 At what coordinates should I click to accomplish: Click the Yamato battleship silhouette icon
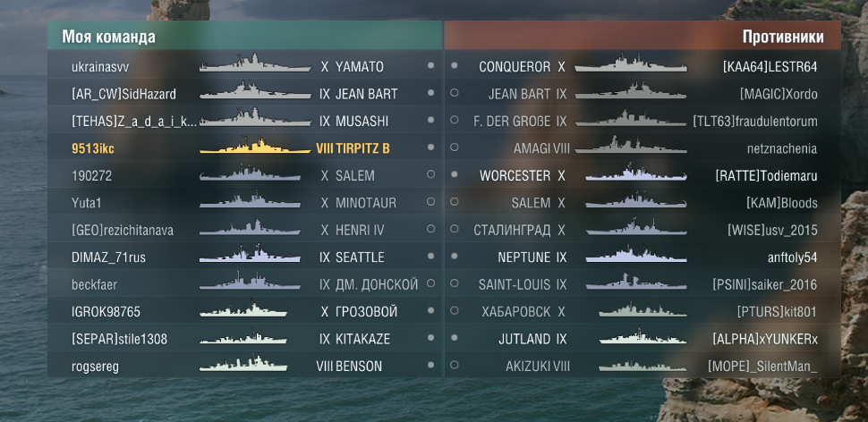tap(243, 66)
